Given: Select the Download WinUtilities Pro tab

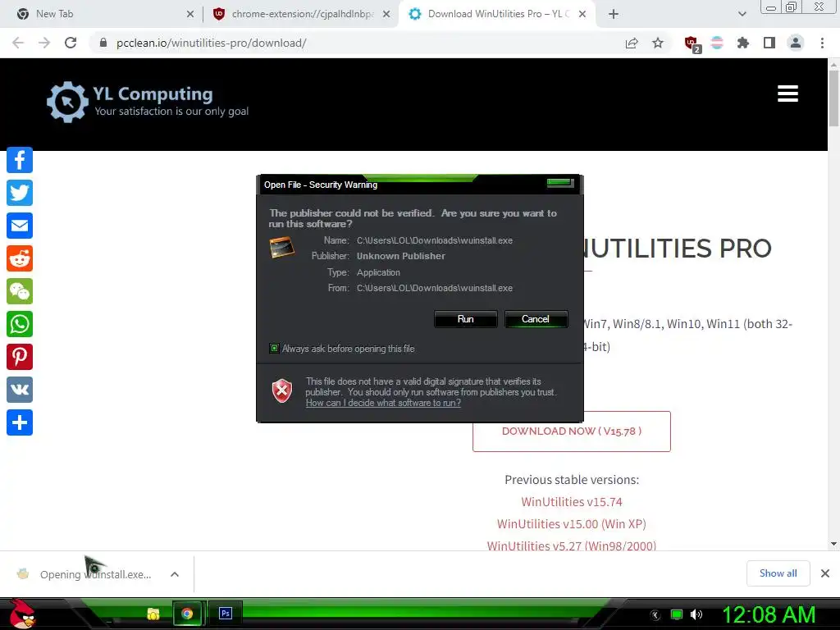Looking at the screenshot, I should [497, 14].
